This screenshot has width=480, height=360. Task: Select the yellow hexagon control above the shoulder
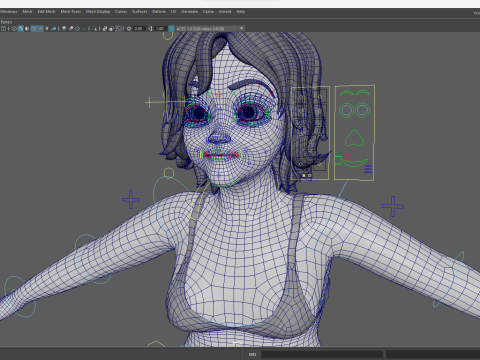[x=169, y=173]
